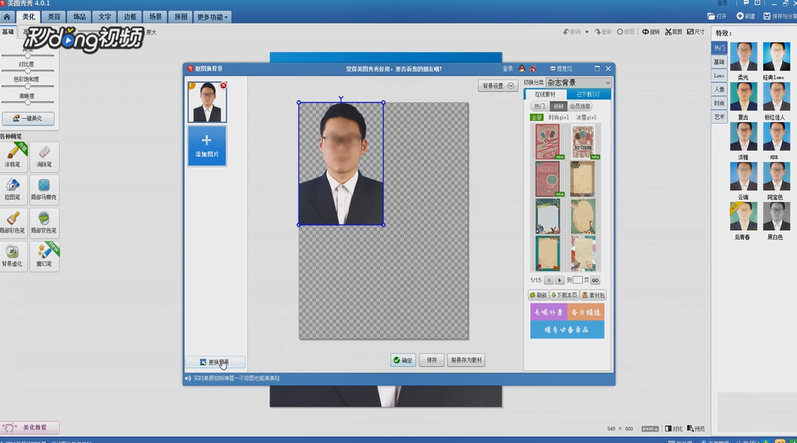
Task: Click the 保存与分享 save and share icon
Action: (779, 16)
